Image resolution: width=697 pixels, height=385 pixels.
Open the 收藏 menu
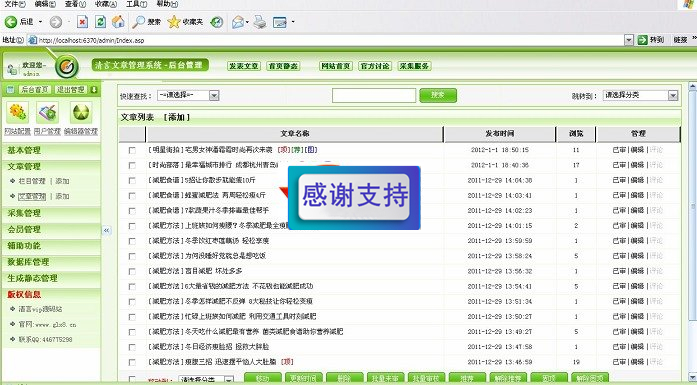[x=106, y=4]
